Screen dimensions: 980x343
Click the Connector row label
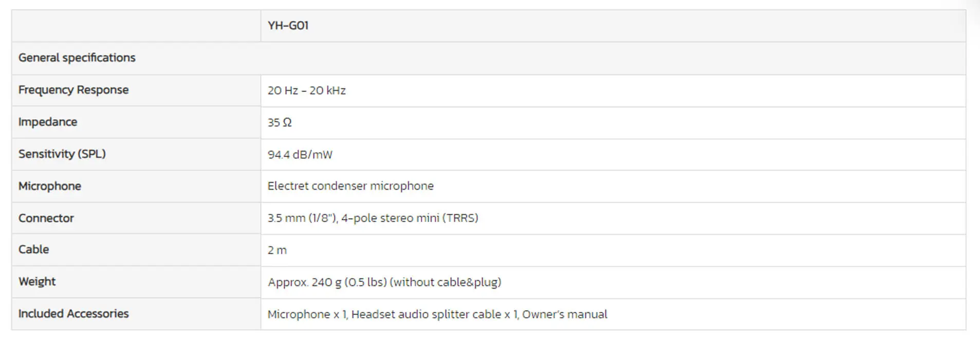(46, 218)
